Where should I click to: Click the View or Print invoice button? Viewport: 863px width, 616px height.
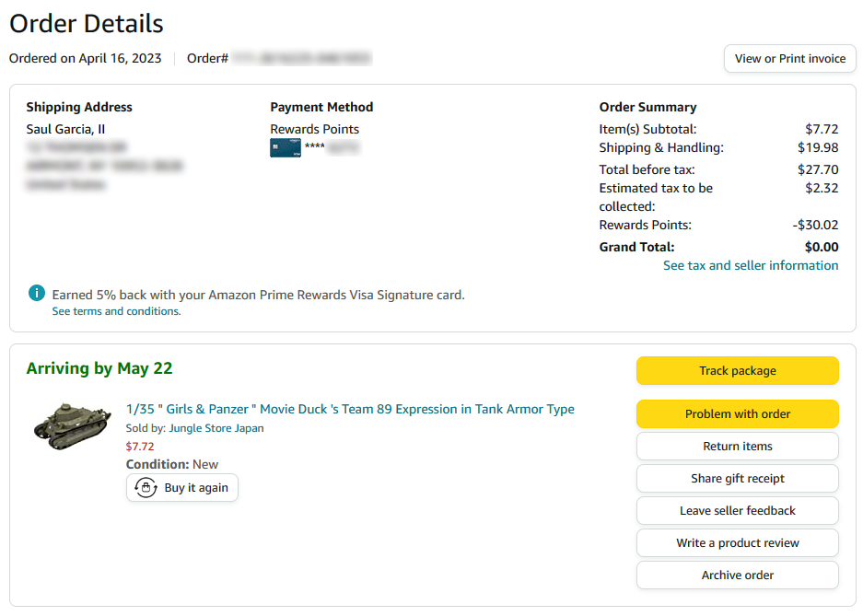tap(789, 59)
